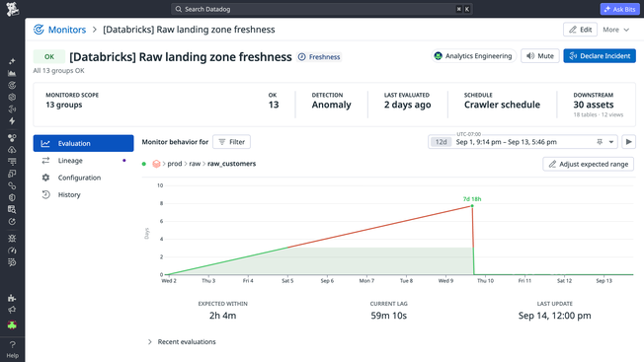Click the Crawler schedule value

point(502,105)
